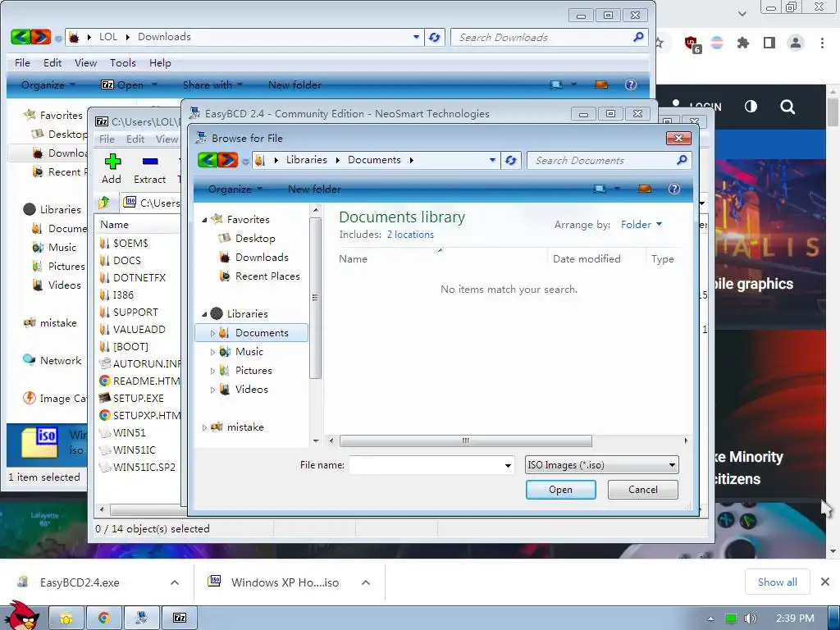Open Chrome from the taskbar
Screen dimensions: 840x630
(104, 619)
